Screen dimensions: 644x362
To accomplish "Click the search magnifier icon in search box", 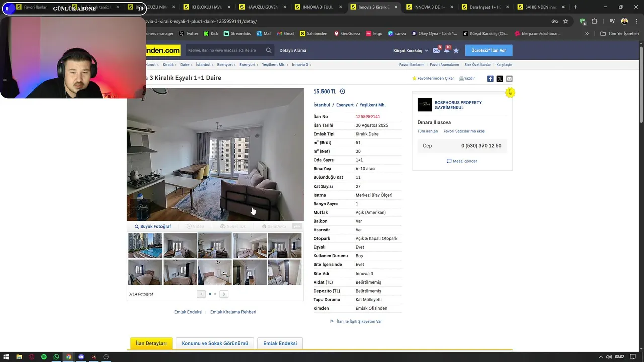I will tap(269, 50).
